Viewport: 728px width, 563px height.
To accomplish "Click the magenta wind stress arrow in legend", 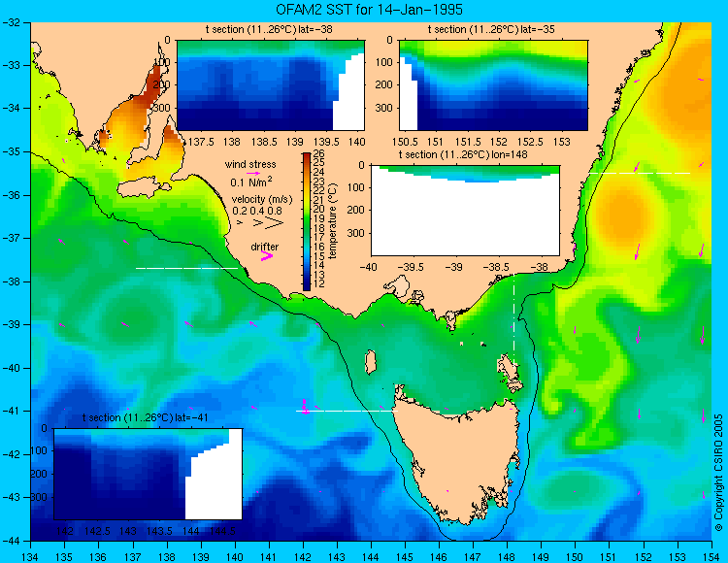I will [x=253, y=173].
